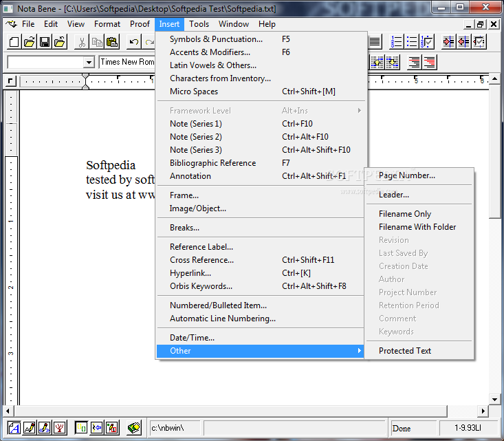Click the pencil with red number 1 icon
The image size is (504, 441).
point(112,428)
